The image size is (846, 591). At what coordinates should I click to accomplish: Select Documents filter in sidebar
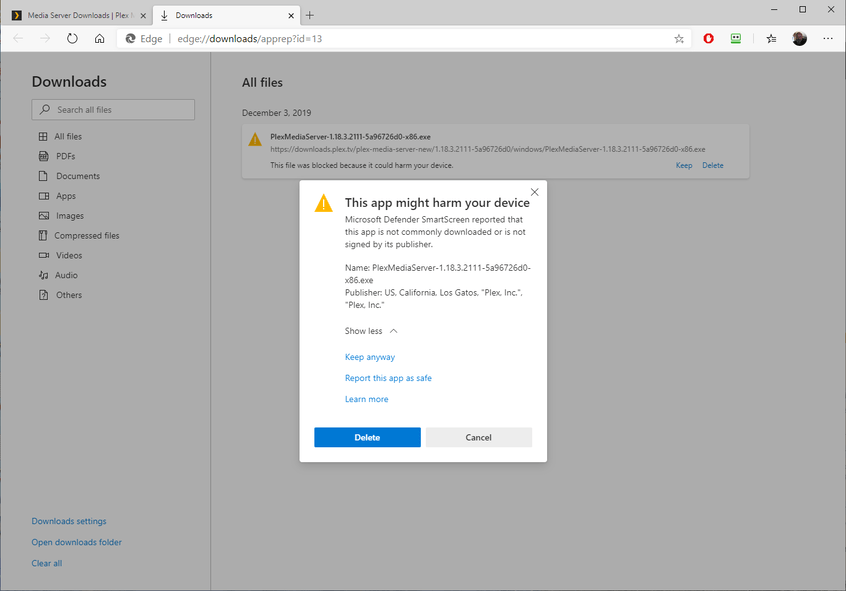click(x=78, y=176)
